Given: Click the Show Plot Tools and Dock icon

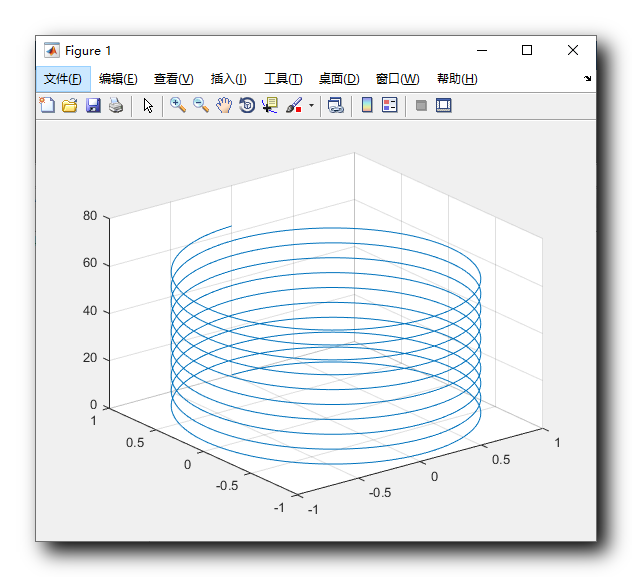Looking at the screenshot, I should pyautogui.click(x=444, y=106).
